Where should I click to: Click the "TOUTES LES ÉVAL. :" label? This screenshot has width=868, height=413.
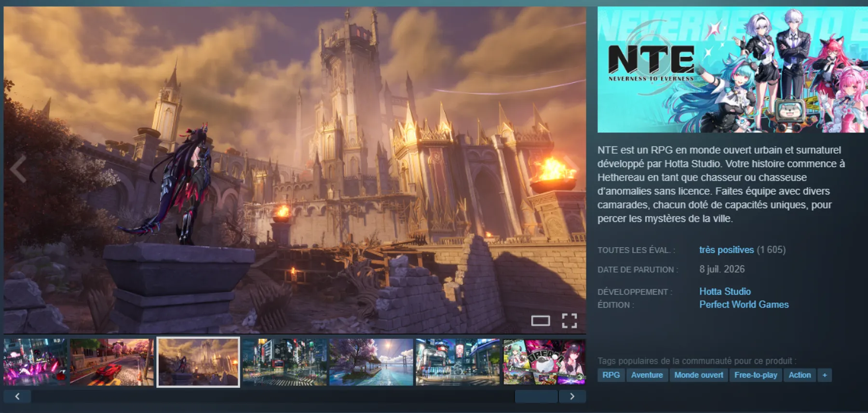tap(636, 250)
